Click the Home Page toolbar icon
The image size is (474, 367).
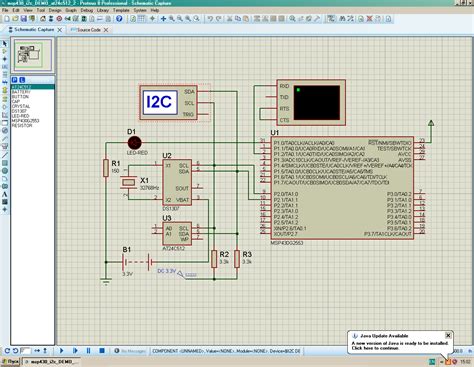tap(43, 19)
